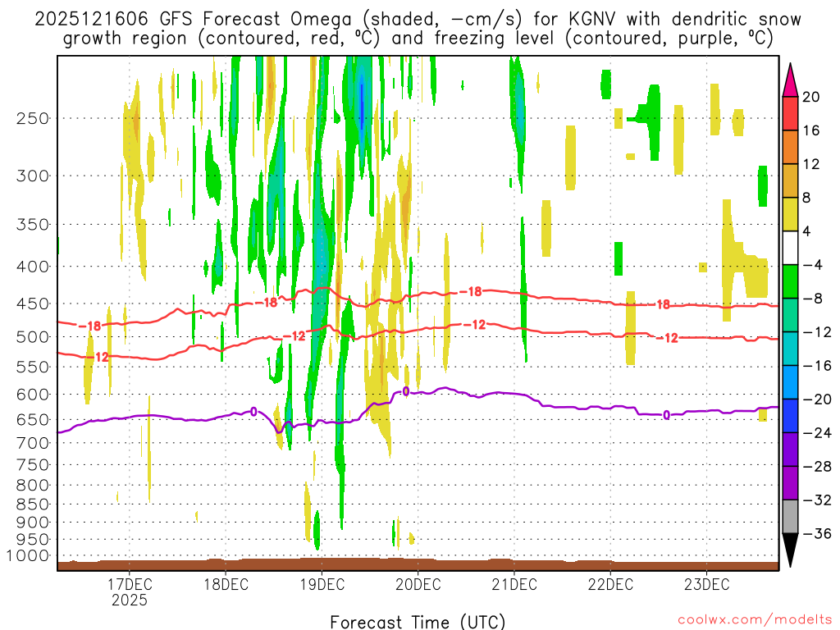Click the '-18' contour label past 20DEC

tap(471, 292)
